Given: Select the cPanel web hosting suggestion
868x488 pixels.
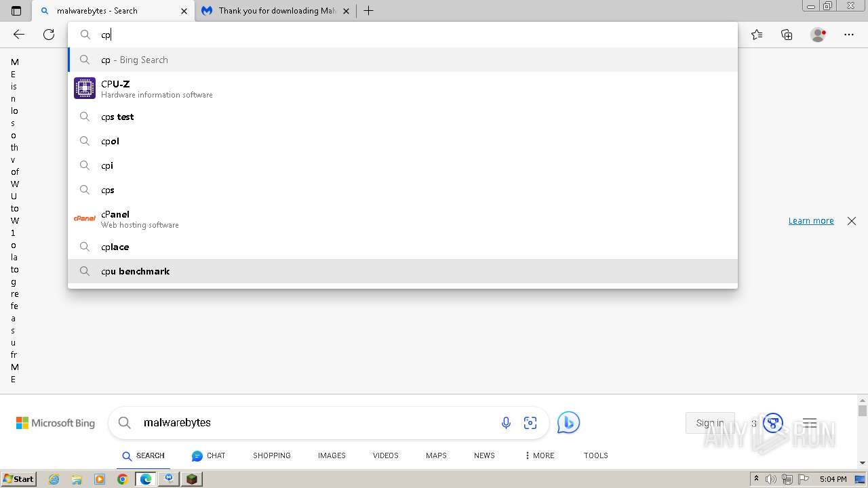Looking at the screenshot, I should 403,218.
